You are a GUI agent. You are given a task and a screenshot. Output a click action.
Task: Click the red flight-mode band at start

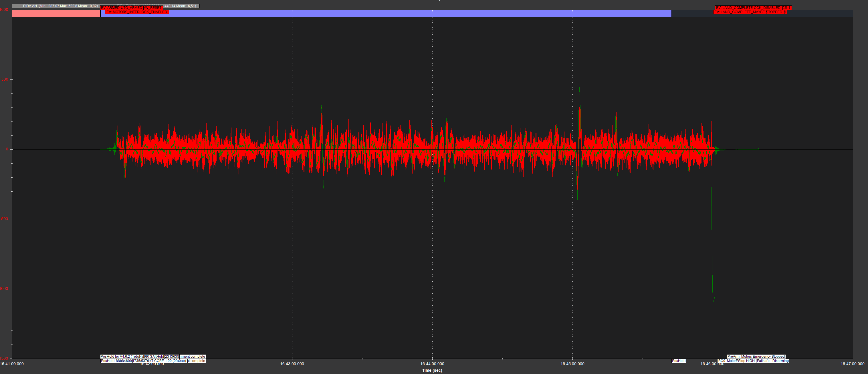56,13
